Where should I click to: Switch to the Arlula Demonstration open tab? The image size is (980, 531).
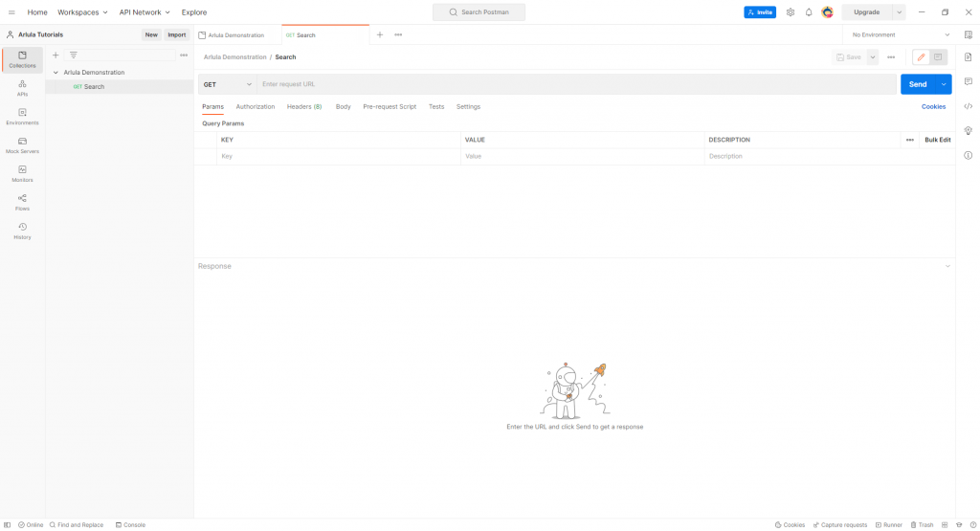237,35
